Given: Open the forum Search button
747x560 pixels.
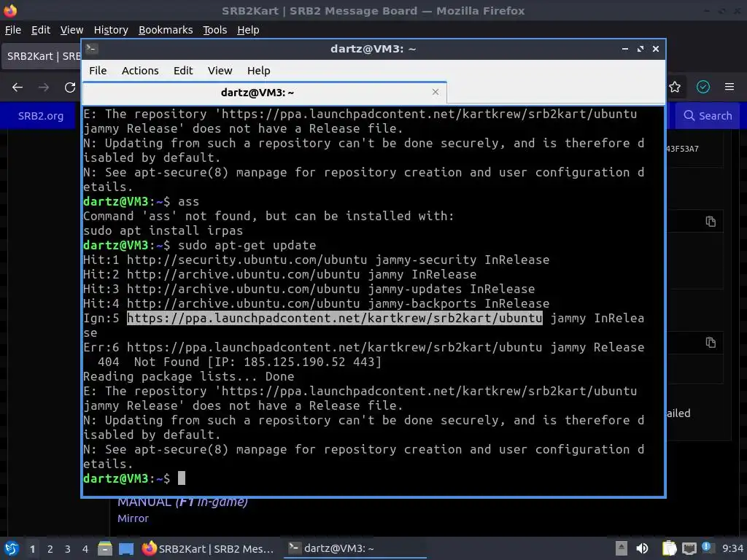Looking at the screenshot, I should (x=708, y=116).
